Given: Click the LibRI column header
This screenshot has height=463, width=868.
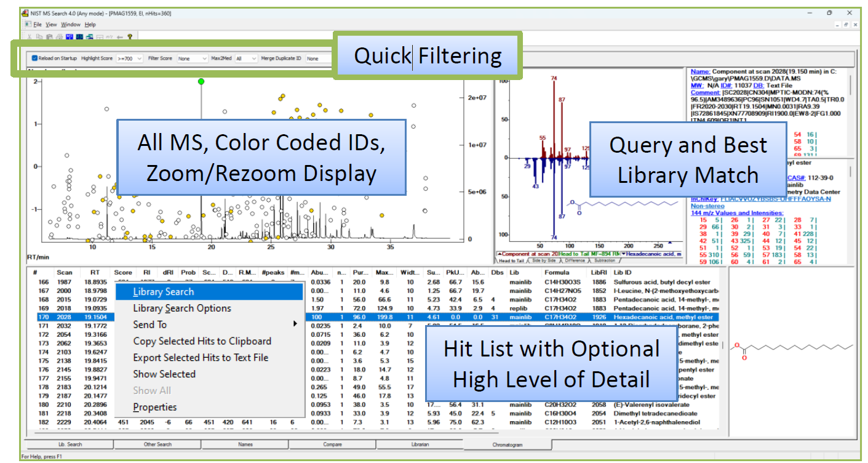Looking at the screenshot, I should (599, 272).
